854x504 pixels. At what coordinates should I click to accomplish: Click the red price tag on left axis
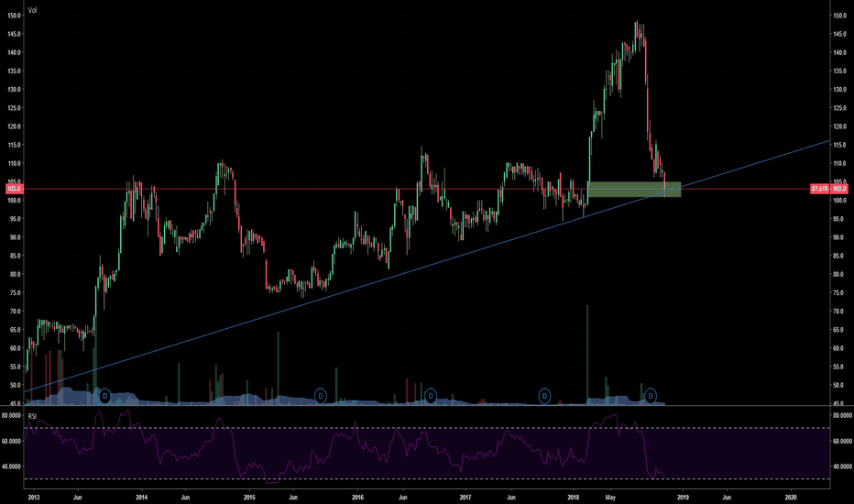tap(14, 189)
